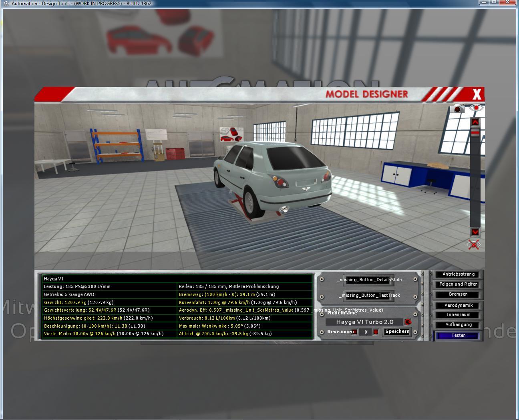Click the TestTrack button
The width and height of the screenshot is (519, 420).
(369, 296)
